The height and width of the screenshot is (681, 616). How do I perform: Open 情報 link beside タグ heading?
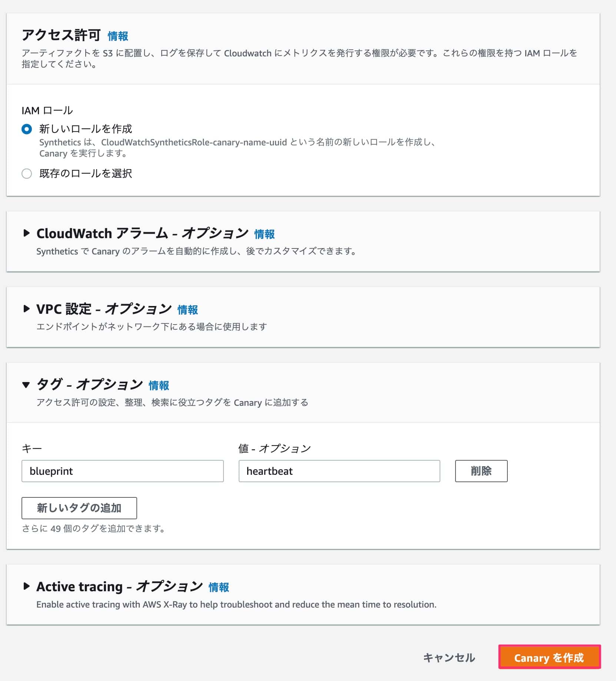159,385
